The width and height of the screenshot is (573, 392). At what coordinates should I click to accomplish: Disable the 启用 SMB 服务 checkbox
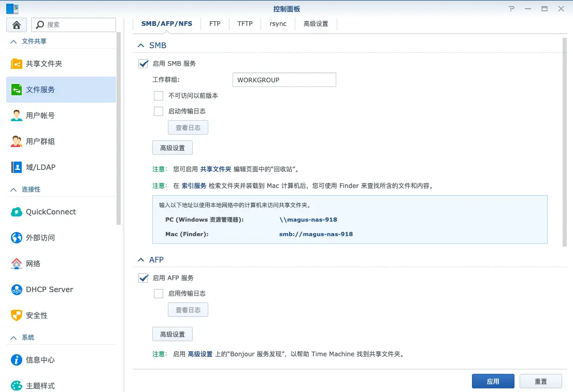(143, 64)
